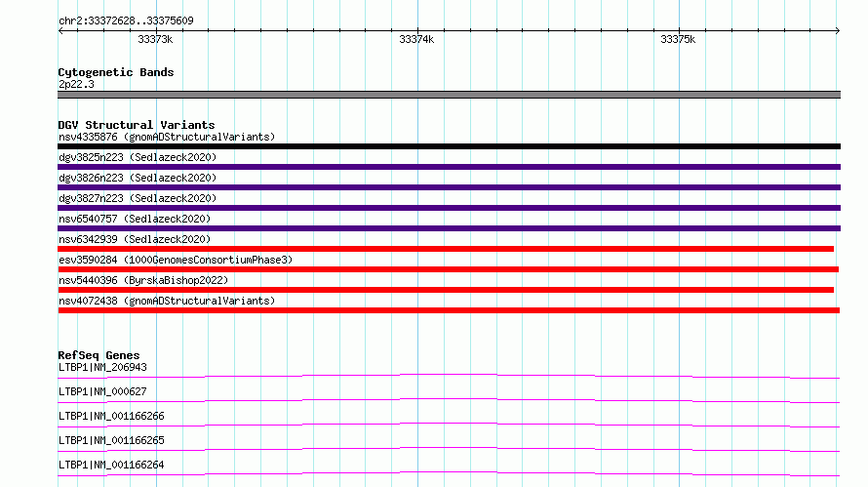Click the magenta LTBP1|NM_001166264 intron line
Screen dimensions: 868x487
coord(449,473)
